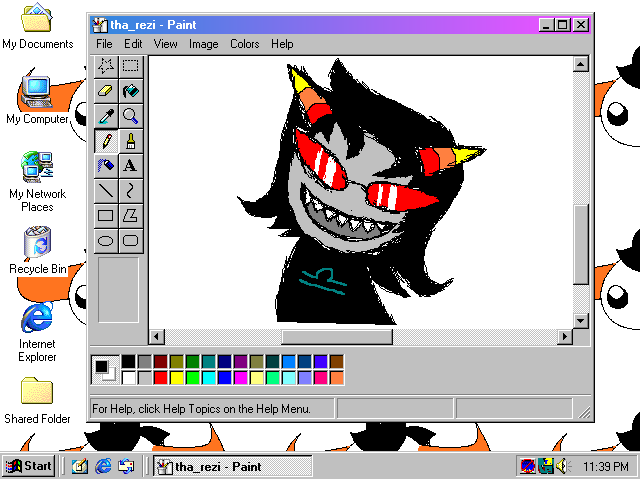The height and width of the screenshot is (479, 640).
Task: Select the Rounded Rectangle tool
Action: (130, 240)
